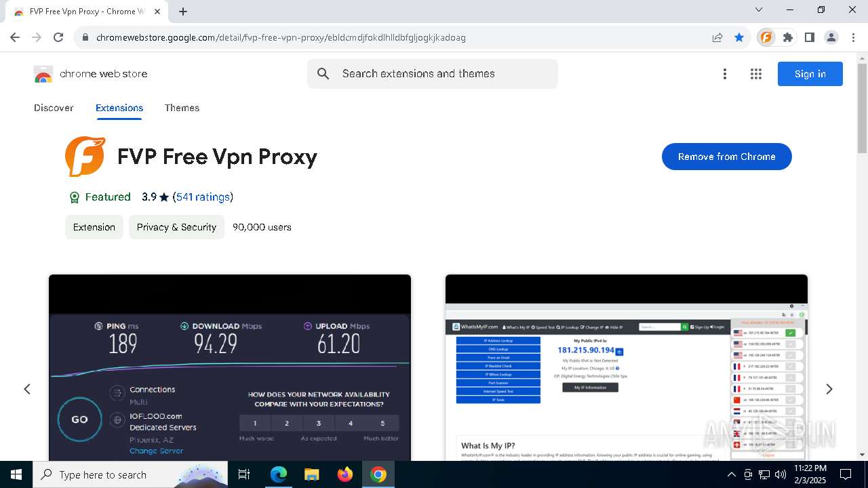This screenshot has width=868, height=488.
Task: Close the FVP Free Vpn Proxy tab
Action: pyautogui.click(x=157, y=12)
